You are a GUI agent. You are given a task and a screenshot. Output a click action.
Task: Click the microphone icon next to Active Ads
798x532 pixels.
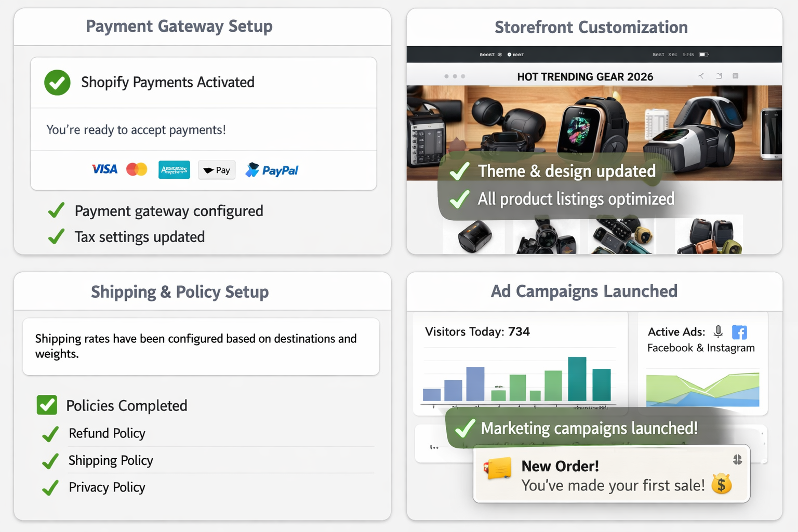718,331
